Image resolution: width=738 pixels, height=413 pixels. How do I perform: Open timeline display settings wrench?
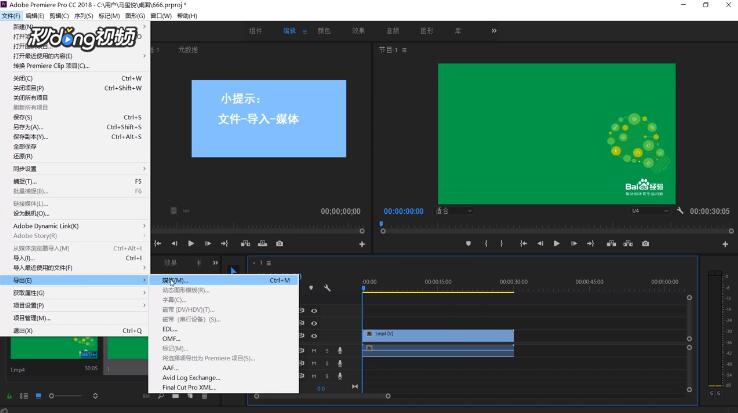click(327, 287)
